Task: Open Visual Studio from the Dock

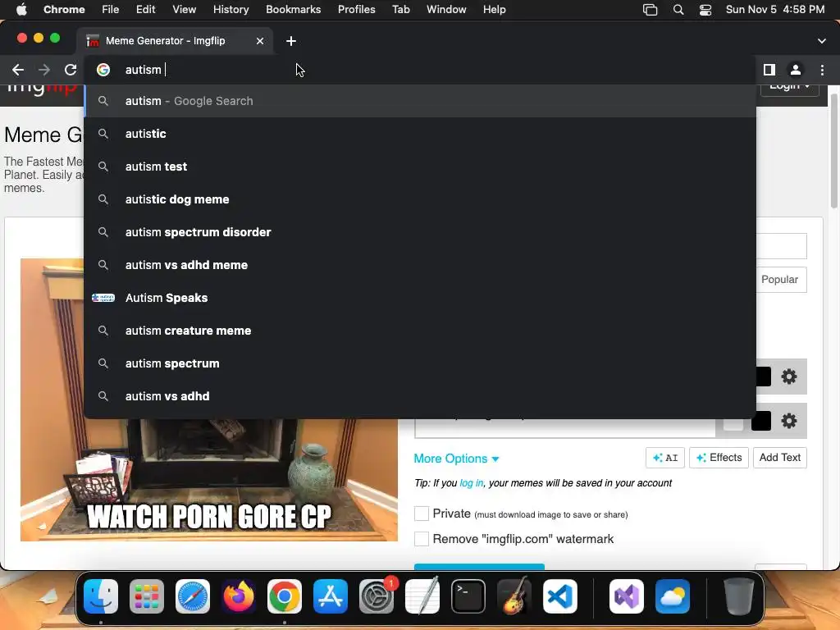Action: 627,596
